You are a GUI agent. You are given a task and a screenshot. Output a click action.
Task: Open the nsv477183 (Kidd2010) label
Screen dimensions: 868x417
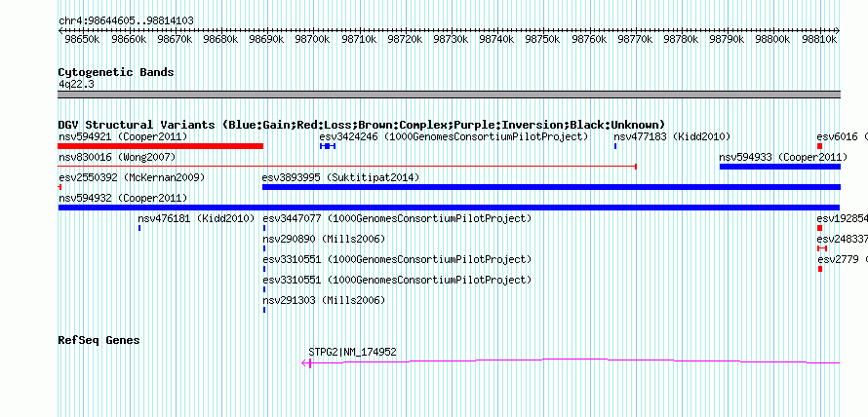[x=672, y=136]
